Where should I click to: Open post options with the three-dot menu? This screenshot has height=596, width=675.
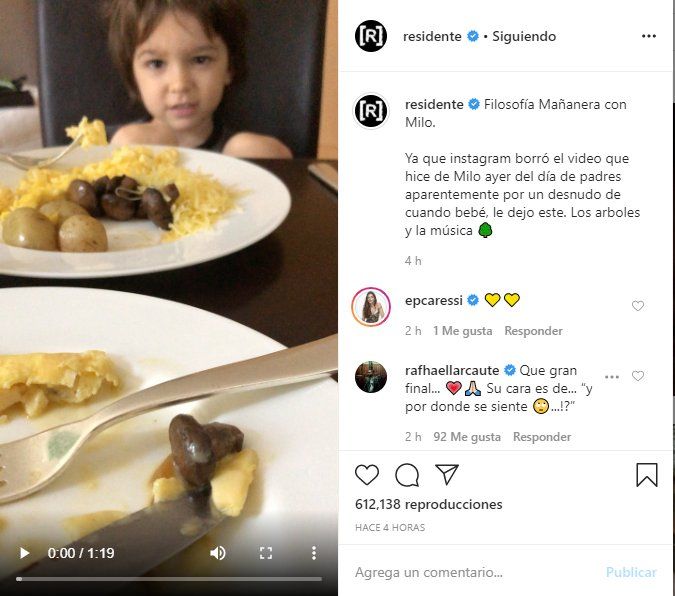(x=649, y=36)
